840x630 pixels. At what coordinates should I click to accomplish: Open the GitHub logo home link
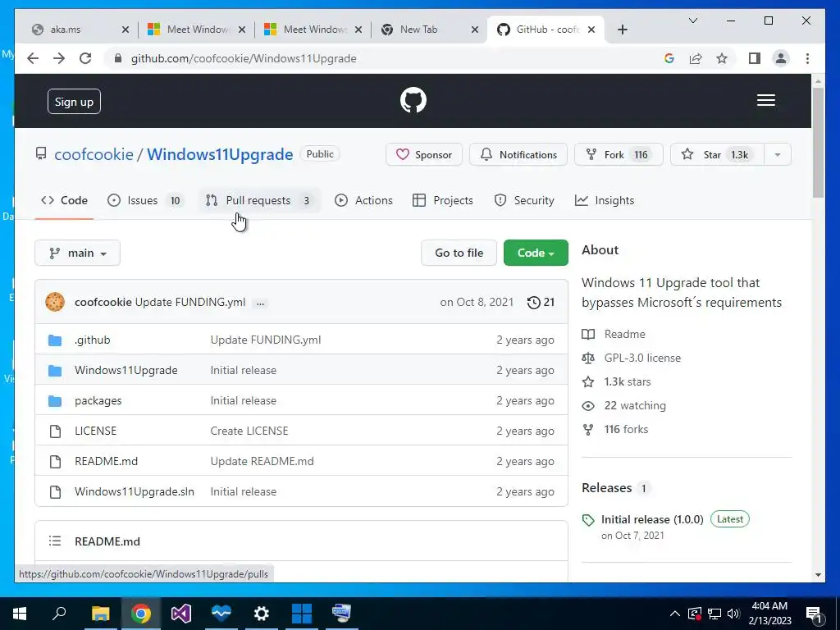(413, 100)
